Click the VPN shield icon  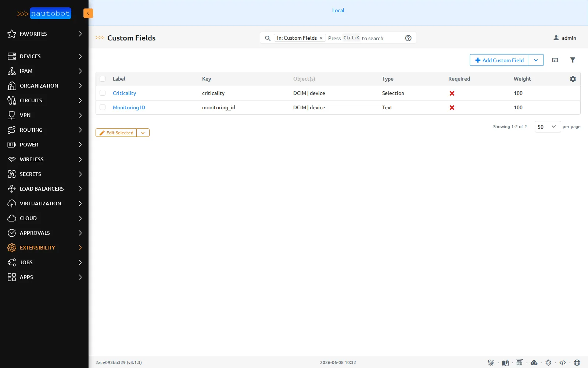[x=12, y=115]
